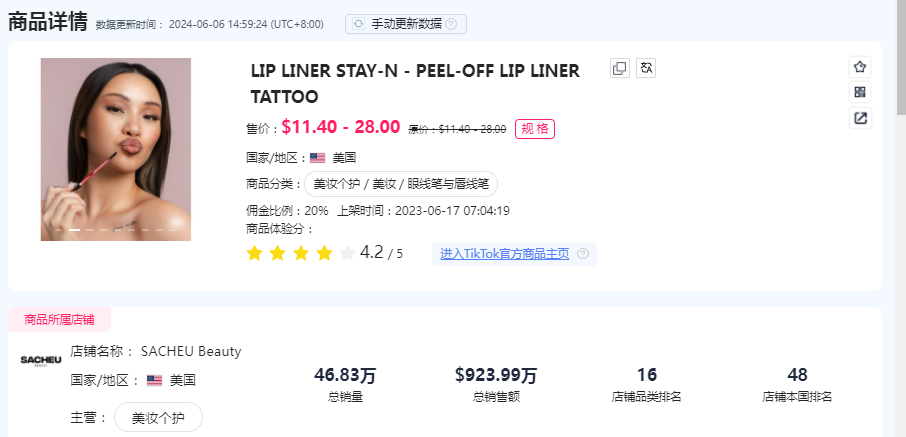The height and width of the screenshot is (437, 906).
Task: Open the QR code icon
Action: tap(860, 92)
